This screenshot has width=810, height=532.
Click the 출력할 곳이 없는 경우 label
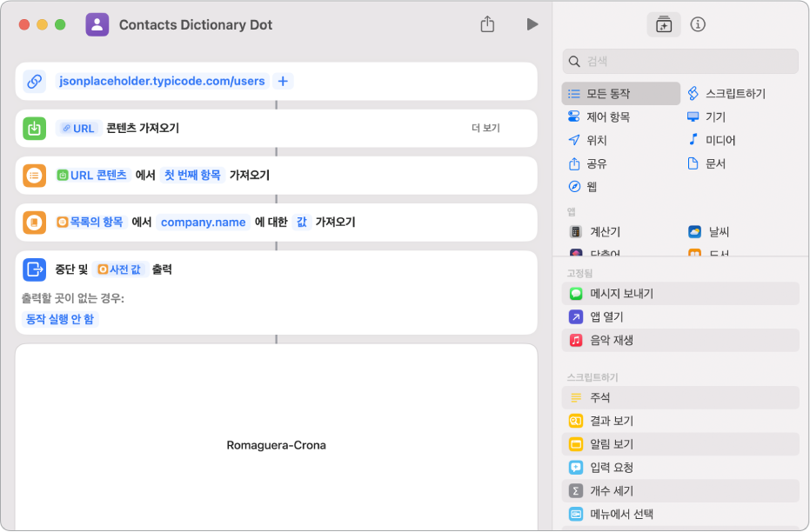pyautogui.click(x=73, y=298)
